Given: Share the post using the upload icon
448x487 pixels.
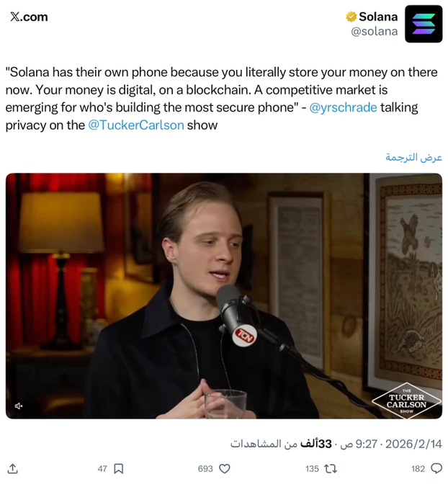Looking at the screenshot, I should pyautogui.click(x=12, y=468).
